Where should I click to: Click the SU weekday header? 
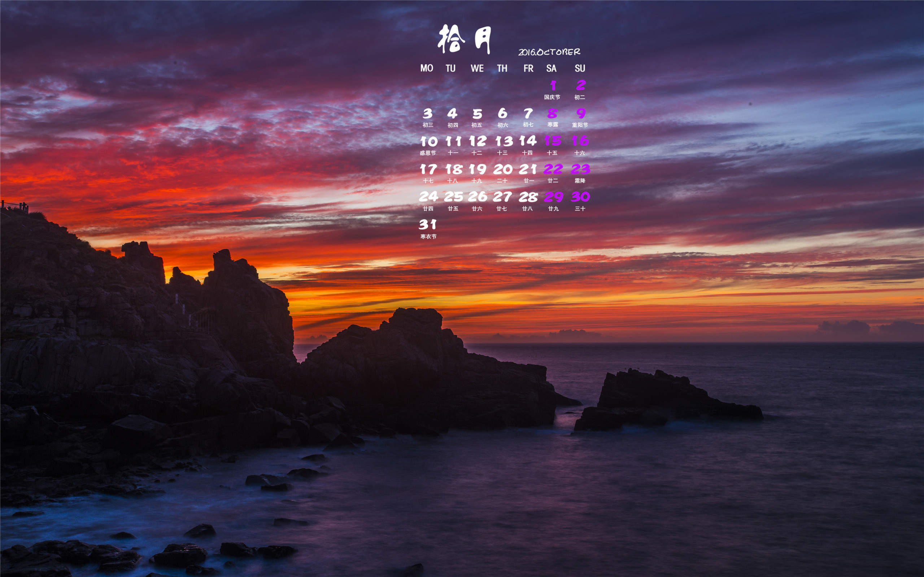point(580,68)
